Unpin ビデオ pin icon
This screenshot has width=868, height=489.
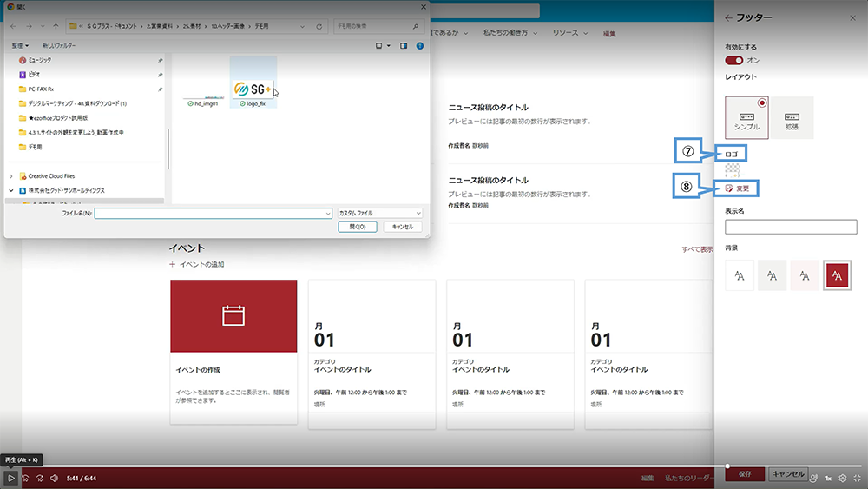pyautogui.click(x=160, y=74)
